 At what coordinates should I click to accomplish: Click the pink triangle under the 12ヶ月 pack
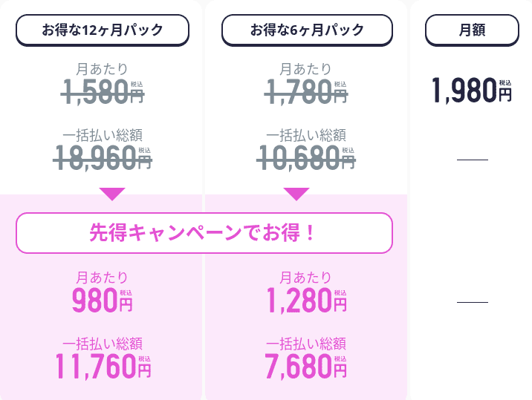pos(112,194)
